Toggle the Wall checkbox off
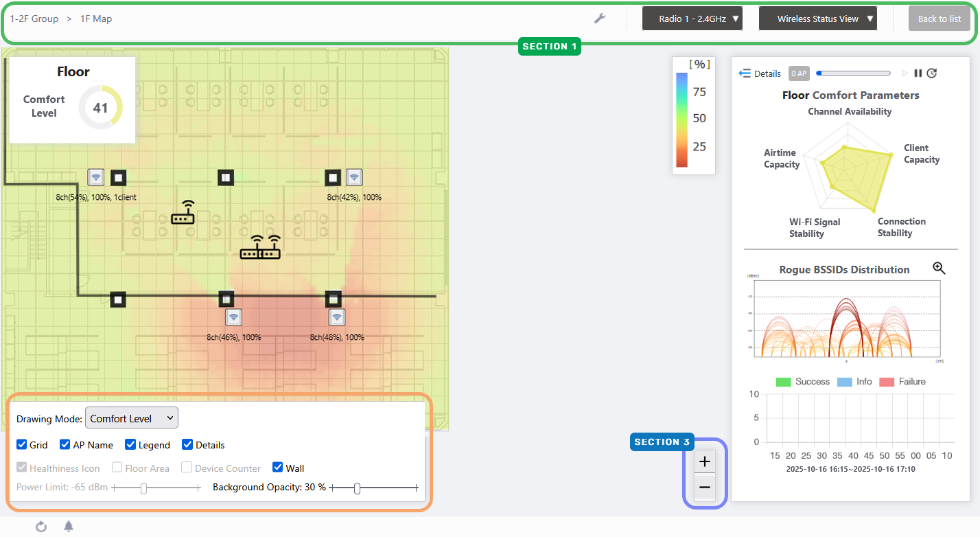980x537 pixels. pos(278,468)
